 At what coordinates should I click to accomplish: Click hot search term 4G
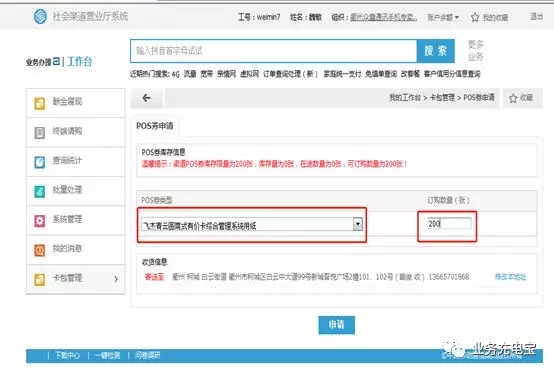(x=176, y=74)
